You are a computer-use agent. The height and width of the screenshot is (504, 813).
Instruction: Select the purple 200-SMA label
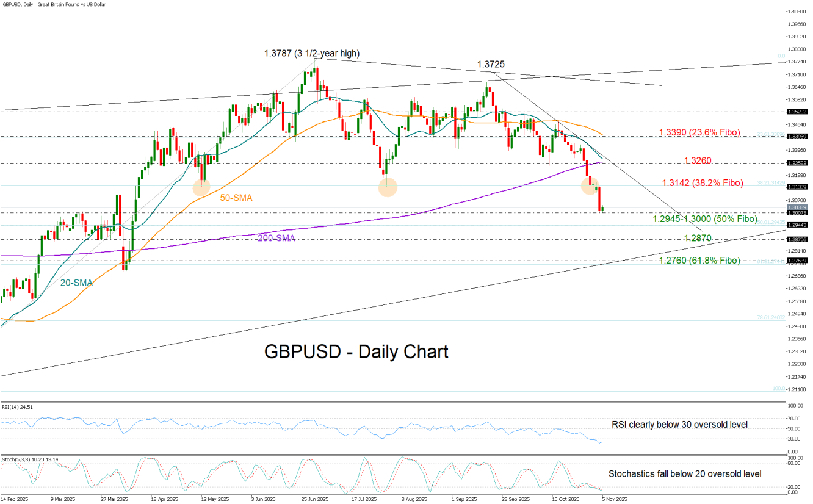click(275, 237)
